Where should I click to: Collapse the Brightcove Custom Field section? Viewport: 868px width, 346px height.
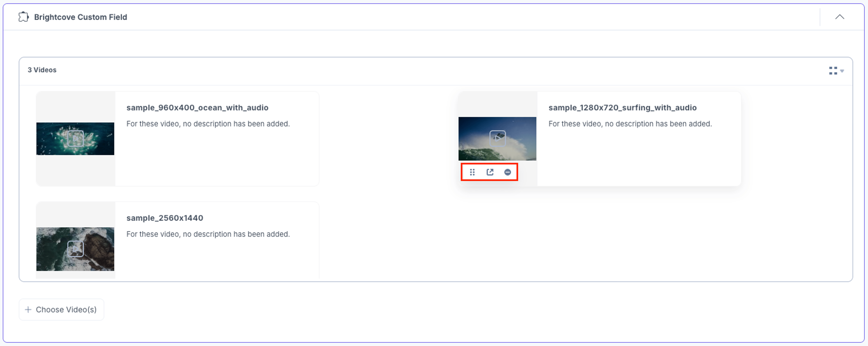point(840,17)
